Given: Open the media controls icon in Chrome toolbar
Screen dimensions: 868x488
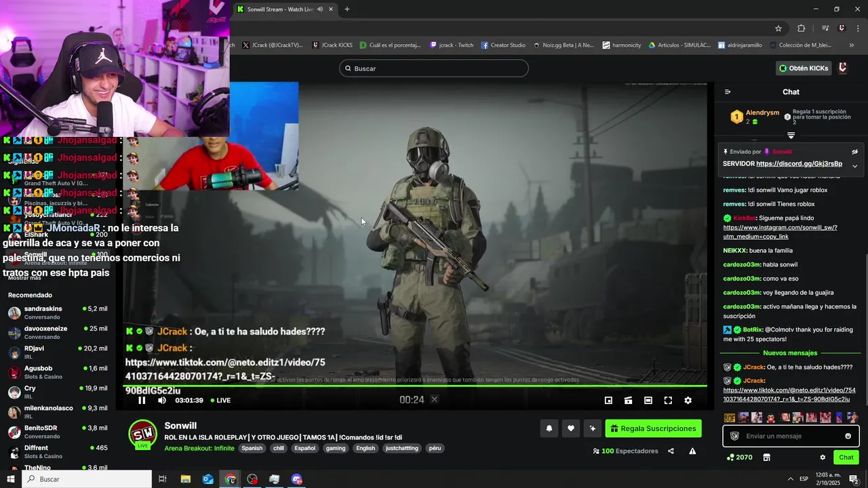Looking at the screenshot, I should point(825,28).
